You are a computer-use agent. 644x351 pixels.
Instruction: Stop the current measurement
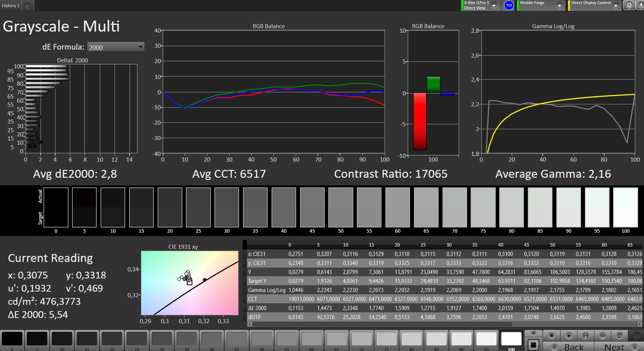552,335
